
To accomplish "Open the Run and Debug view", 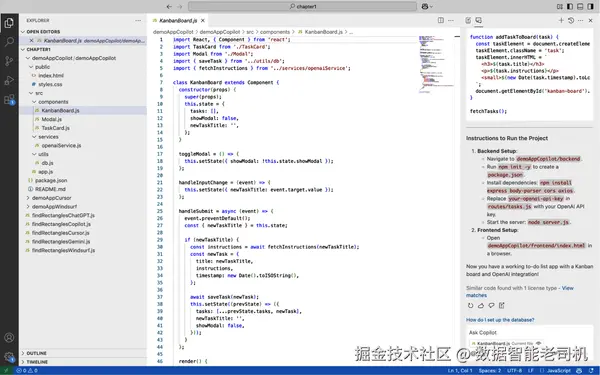I will click(9, 80).
